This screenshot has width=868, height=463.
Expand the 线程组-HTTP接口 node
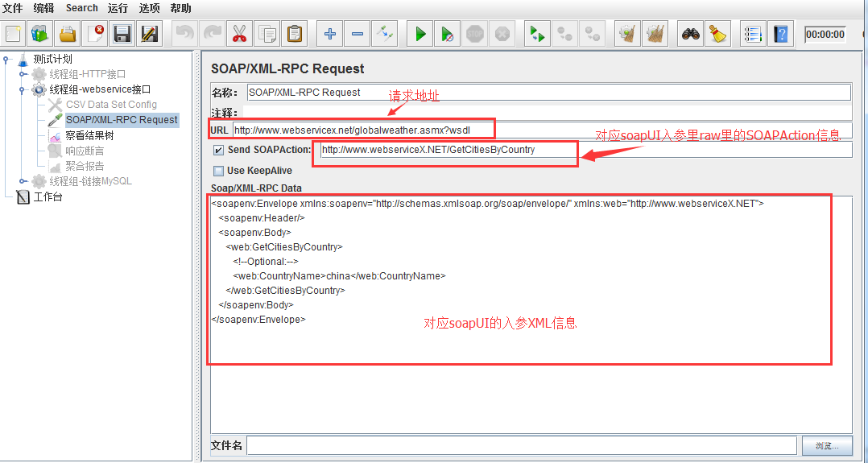click(23, 74)
